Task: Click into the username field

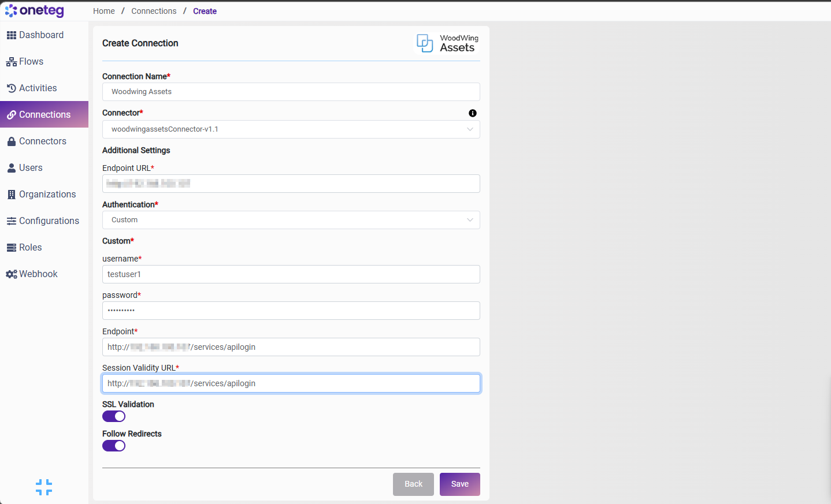Action: (x=291, y=274)
